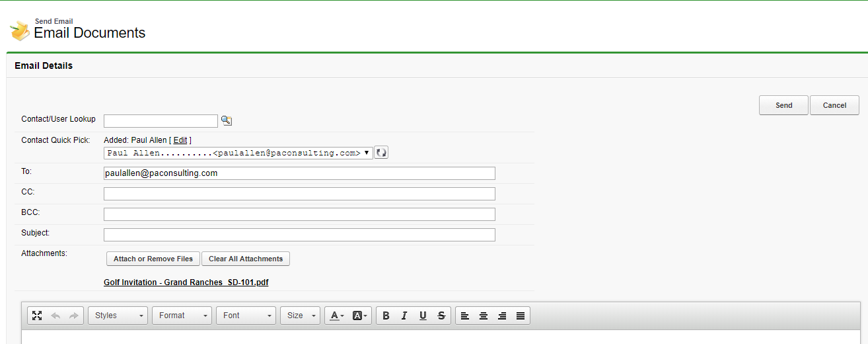The height and width of the screenshot is (344, 868).
Task: Click the Cancel button
Action: 834,105
